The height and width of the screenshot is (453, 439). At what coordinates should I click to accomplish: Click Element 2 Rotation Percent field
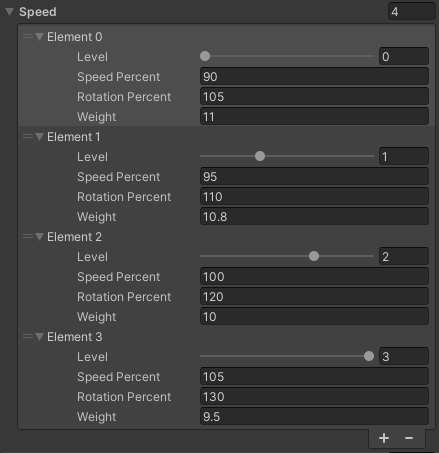click(x=314, y=296)
